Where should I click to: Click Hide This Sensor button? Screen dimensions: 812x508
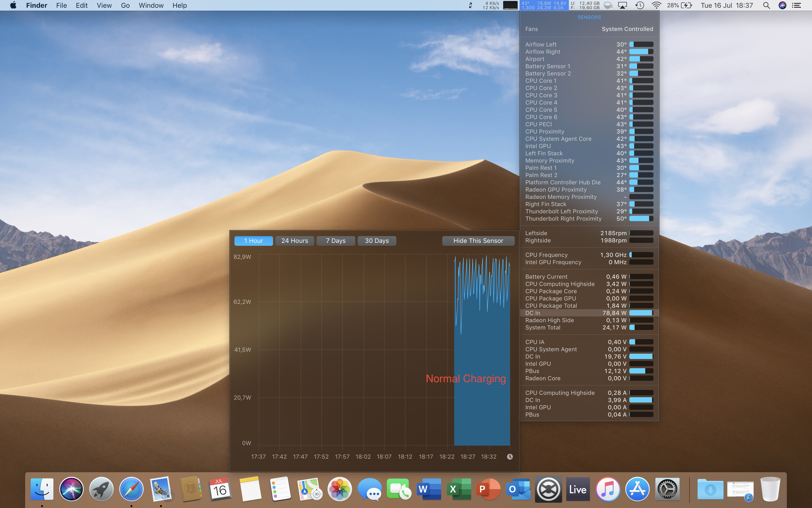point(478,241)
